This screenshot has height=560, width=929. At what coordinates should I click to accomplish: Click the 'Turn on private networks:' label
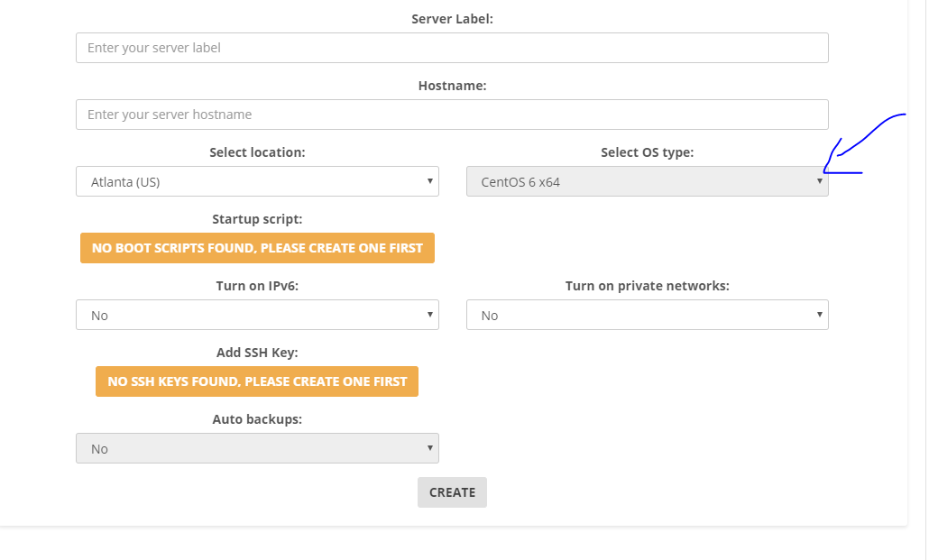[x=647, y=286]
